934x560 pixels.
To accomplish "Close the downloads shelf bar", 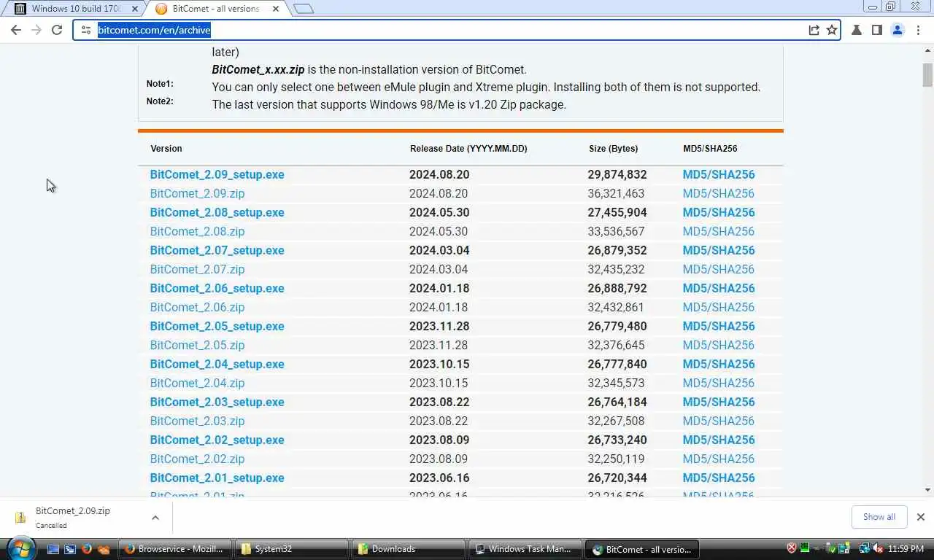I will coord(920,516).
